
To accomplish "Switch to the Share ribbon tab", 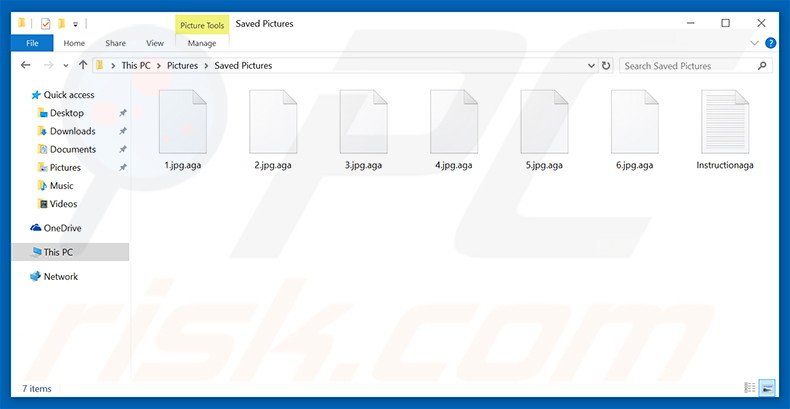I will coord(116,43).
